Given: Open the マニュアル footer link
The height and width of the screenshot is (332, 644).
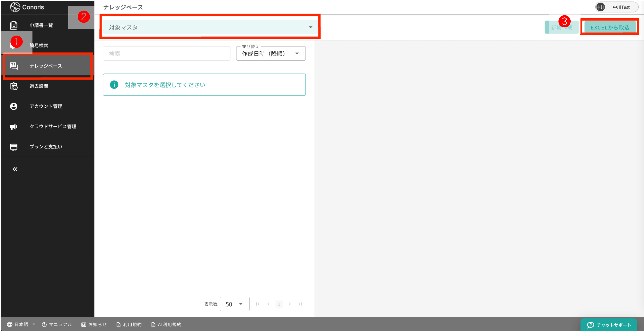Looking at the screenshot, I should [57, 324].
